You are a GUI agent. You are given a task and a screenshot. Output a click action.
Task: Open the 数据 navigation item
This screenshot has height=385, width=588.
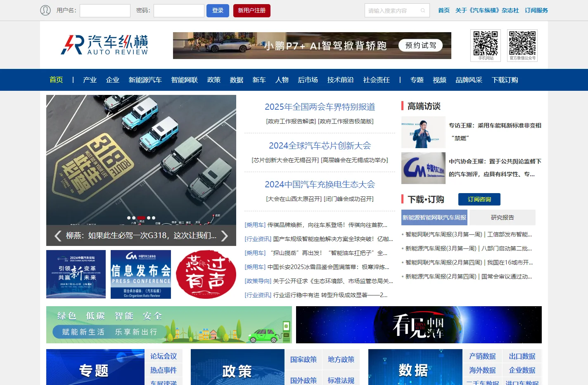click(237, 80)
